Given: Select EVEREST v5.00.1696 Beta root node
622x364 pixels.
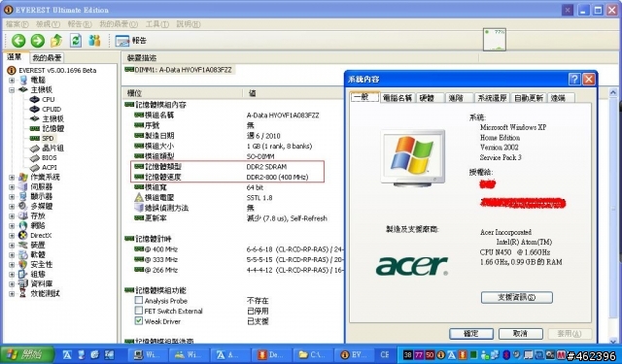Looking at the screenshot, I should (x=57, y=70).
